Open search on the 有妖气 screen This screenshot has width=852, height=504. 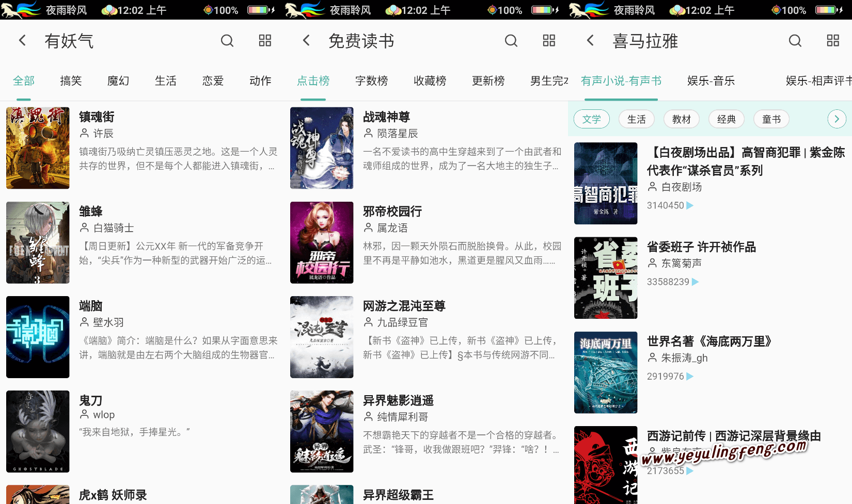click(x=227, y=40)
